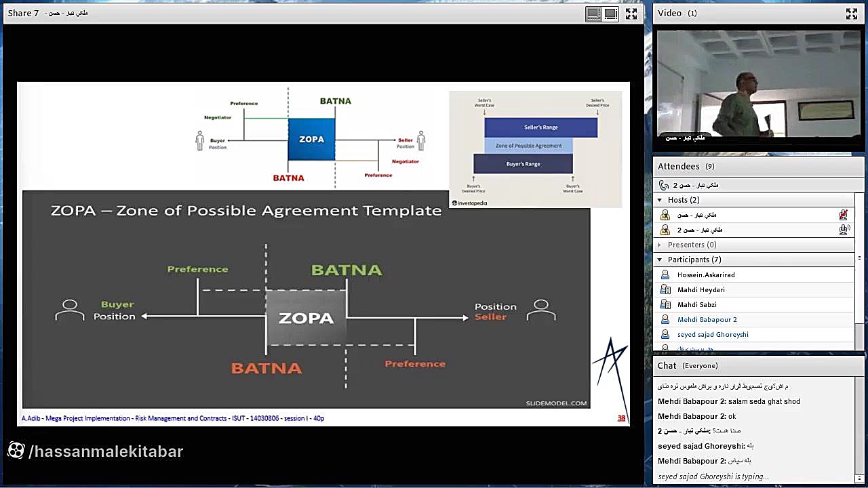This screenshot has width=868, height=488.
Task: Toggle the active microphone icon of the second host
Action: tap(844, 230)
